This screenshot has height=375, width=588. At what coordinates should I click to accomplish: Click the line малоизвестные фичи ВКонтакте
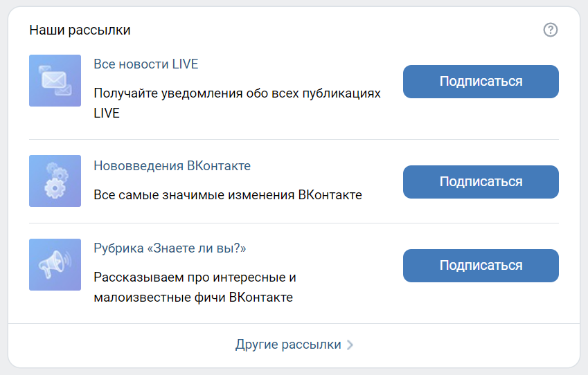coord(193,298)
